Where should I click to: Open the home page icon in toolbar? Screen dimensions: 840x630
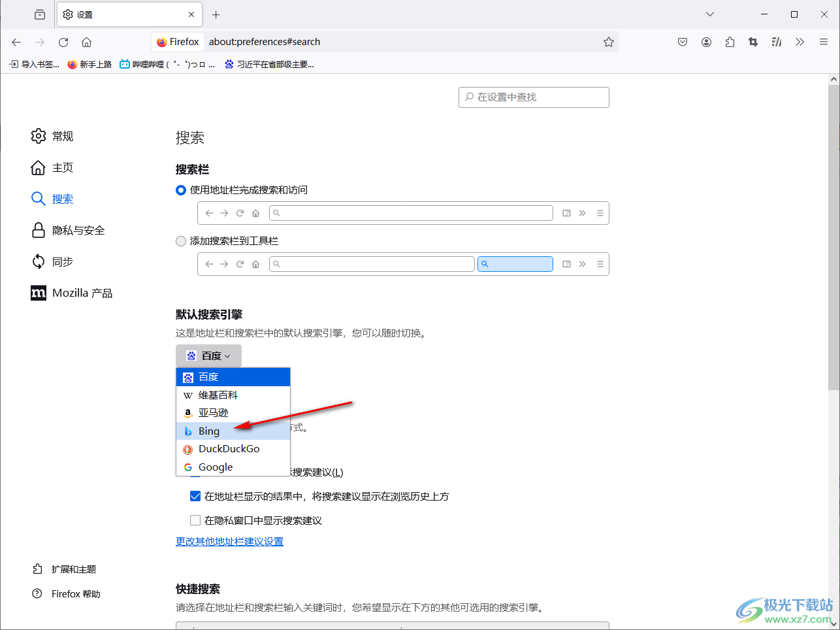[x=86, y=42]
